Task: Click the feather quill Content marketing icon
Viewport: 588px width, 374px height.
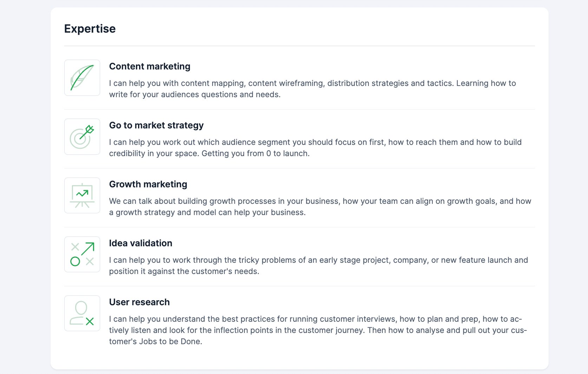Action: [82, 78]
